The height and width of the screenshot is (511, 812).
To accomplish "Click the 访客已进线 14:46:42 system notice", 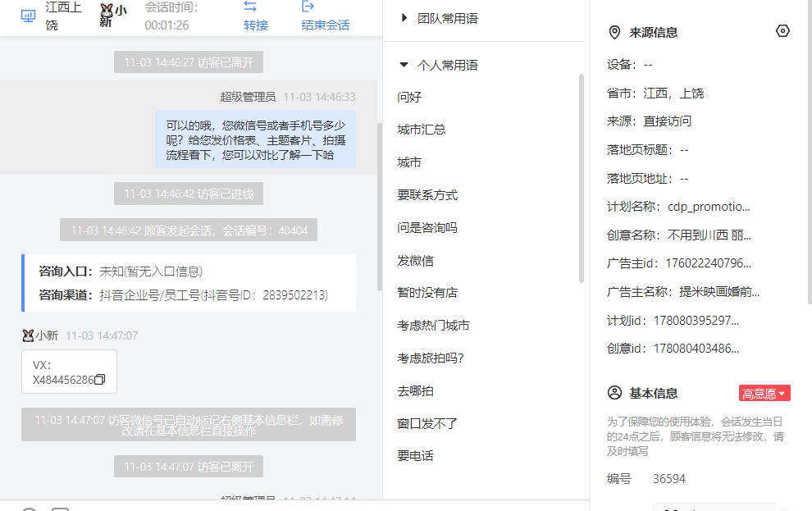I will pos(189,194).
